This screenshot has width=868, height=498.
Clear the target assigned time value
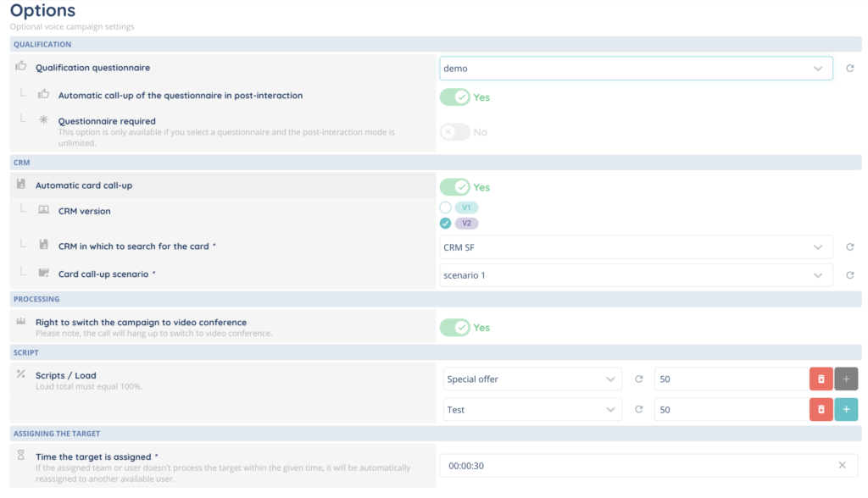point(842,466)
